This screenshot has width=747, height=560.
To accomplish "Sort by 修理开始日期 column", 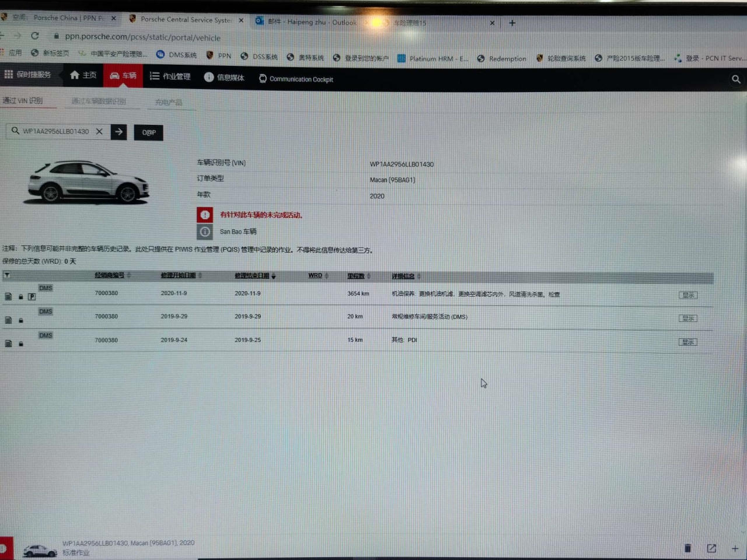I will (178, 275).
